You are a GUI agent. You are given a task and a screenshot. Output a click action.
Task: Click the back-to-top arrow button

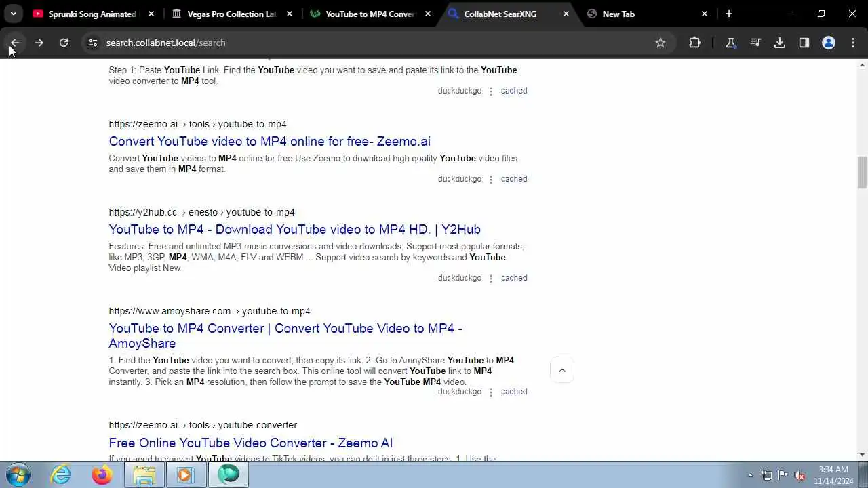562,370
